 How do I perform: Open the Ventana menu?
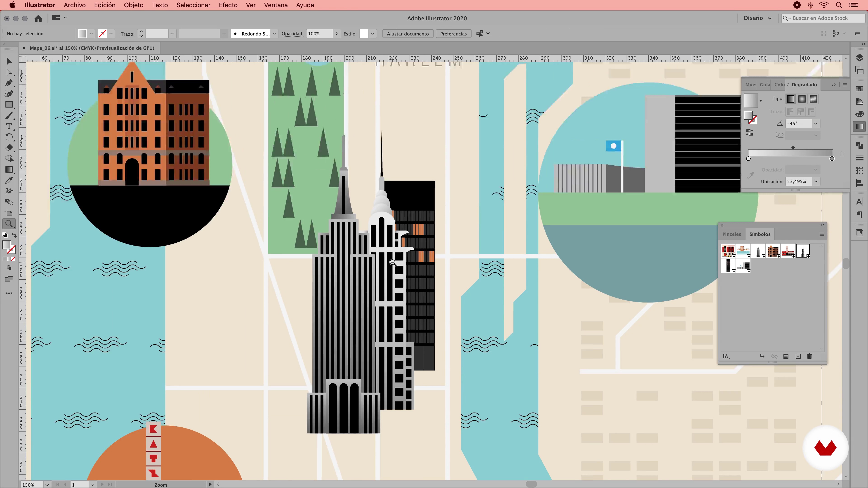pyautogui.click(x=276, y=5)
